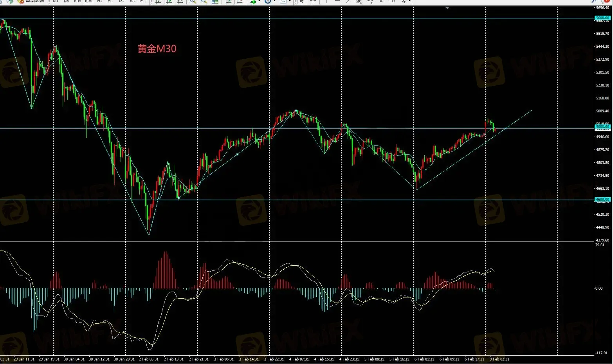
Task: Click the 5600.00 price level tag
Action: [x=602, y=18]
